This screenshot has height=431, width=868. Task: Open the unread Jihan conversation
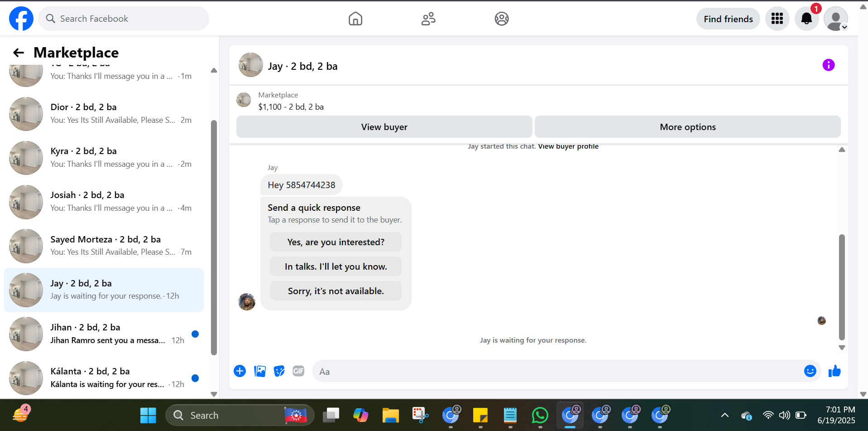tap(104, 334)
